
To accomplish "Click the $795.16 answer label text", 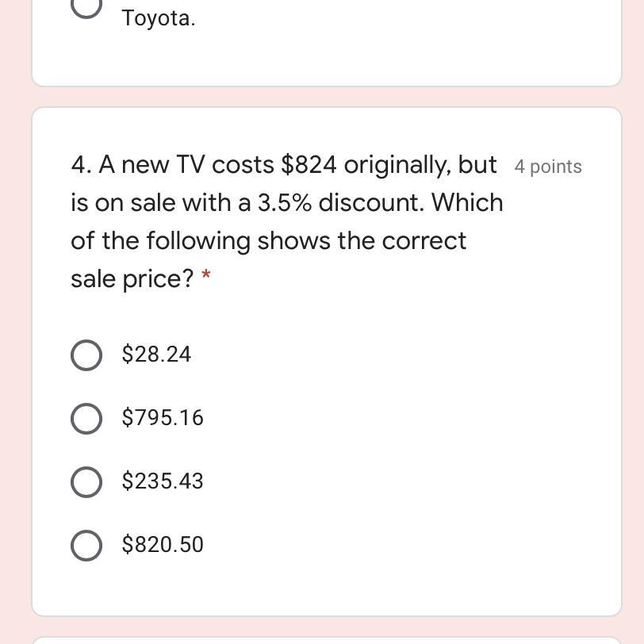I will [163, 418].
